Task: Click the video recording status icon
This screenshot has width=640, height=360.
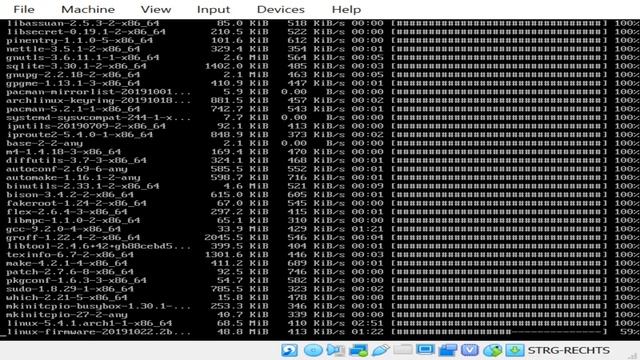Action: click(x=448, y=350)
